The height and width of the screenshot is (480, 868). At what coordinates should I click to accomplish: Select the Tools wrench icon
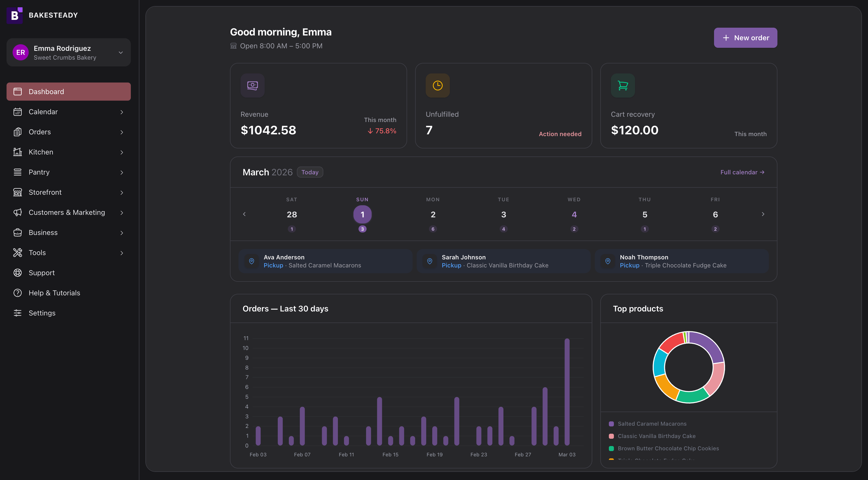tap(18, 252)
